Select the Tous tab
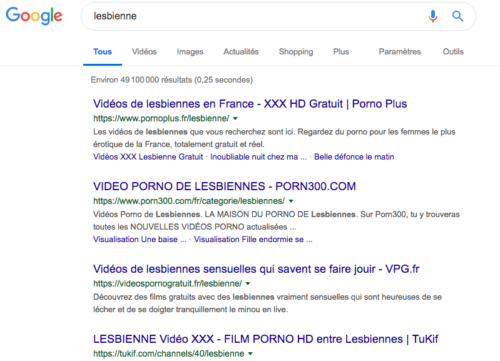This screenshot has height=361, width=500. coord(102,52)
